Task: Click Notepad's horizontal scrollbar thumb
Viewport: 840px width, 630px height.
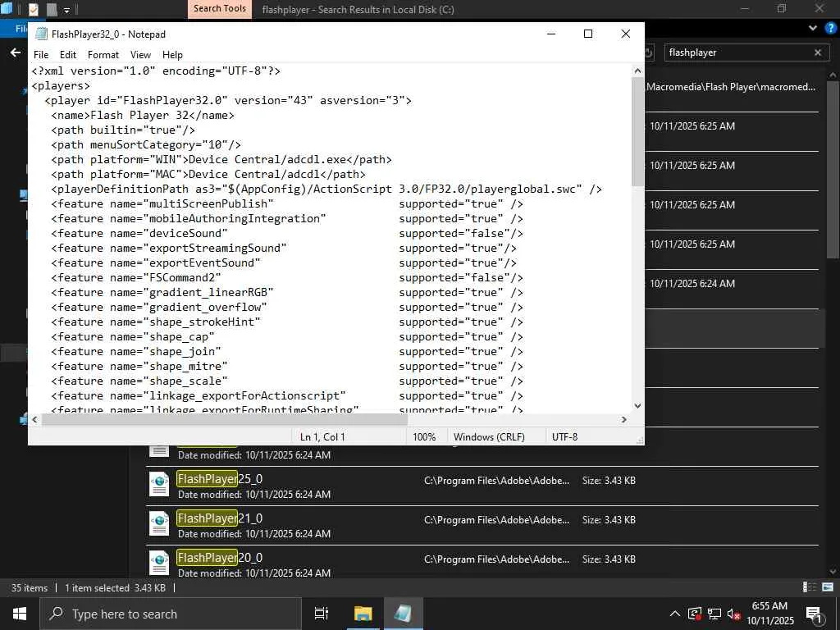Action: 225,419
